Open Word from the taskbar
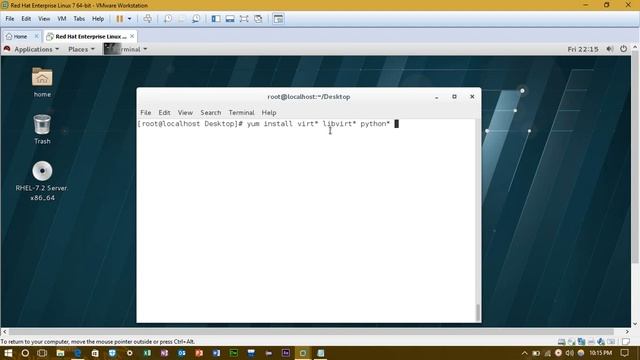This screenshot has height=360, width=640. coord(216,353)
